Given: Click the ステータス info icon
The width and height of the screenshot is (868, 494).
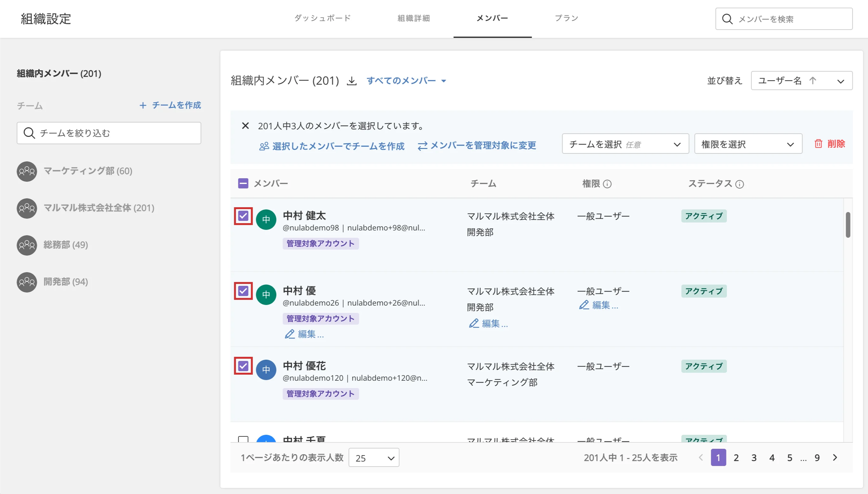Looking at the screenshot, I should pyautogui.click(x=739, y=184).
